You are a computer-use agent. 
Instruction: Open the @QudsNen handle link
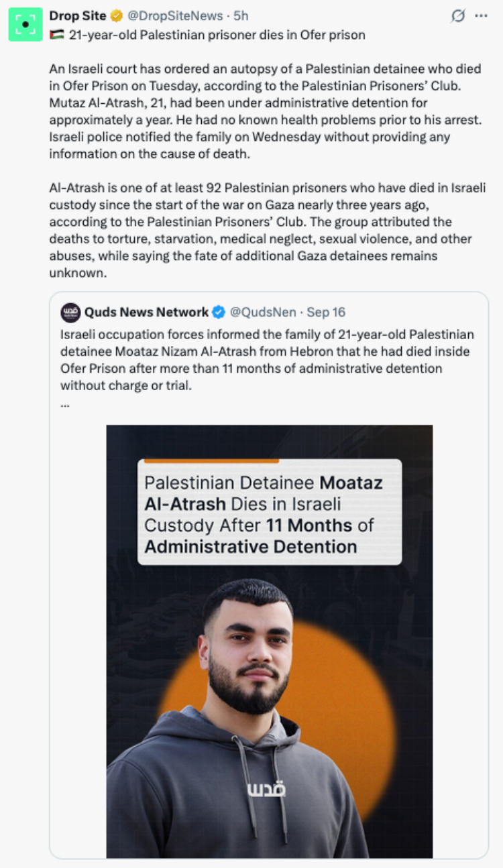tap(262, 312)
